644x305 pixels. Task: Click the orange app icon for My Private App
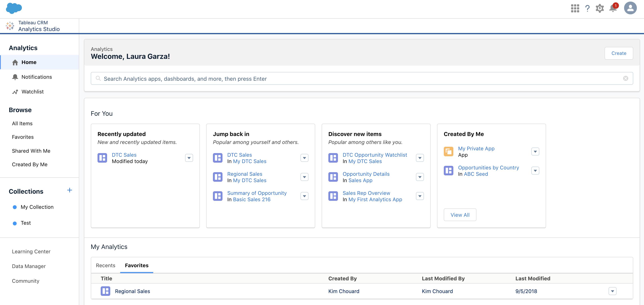[449, 152]
